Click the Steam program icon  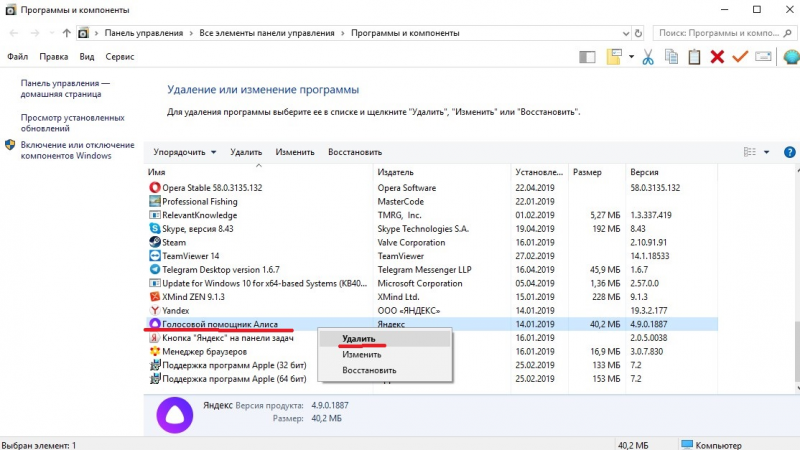(155, 242)
